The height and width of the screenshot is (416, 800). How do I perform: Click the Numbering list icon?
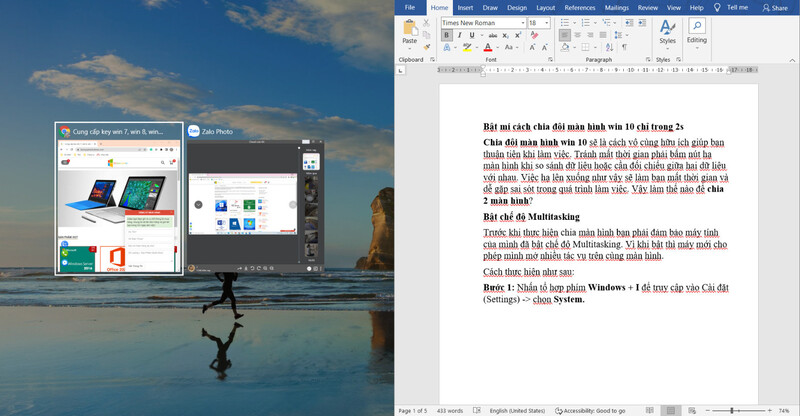tap(586, 22)
